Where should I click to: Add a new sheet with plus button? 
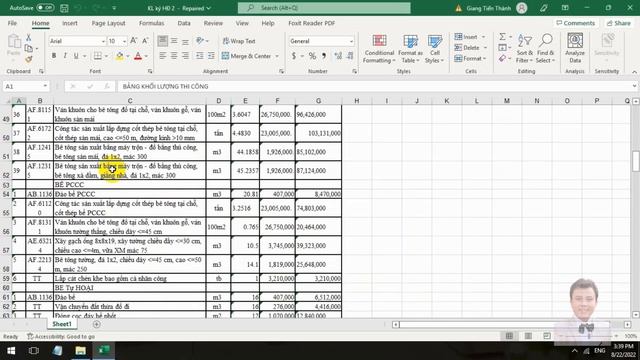(x=97, y=324)
